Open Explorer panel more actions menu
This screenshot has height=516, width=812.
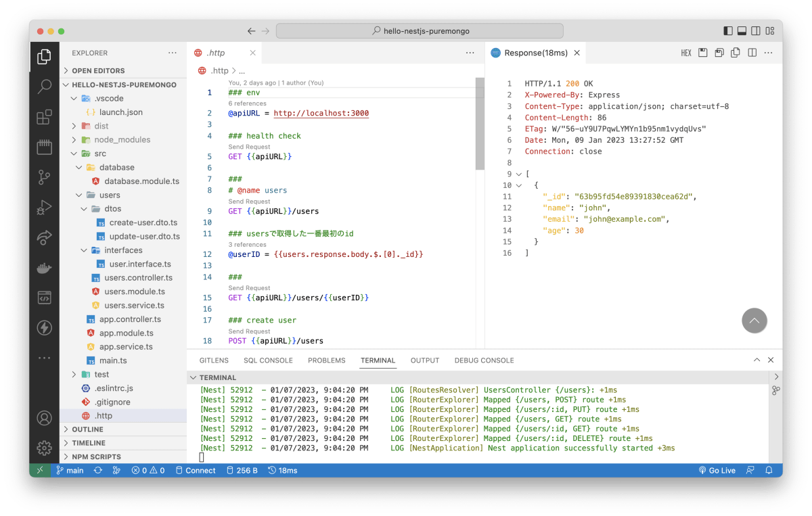pyautogui.click(x=173, y=53)
